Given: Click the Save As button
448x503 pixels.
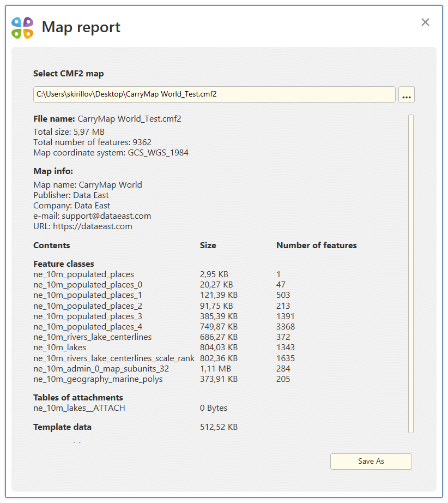Looking at the screenshot, I should click(x=371, y=462).
